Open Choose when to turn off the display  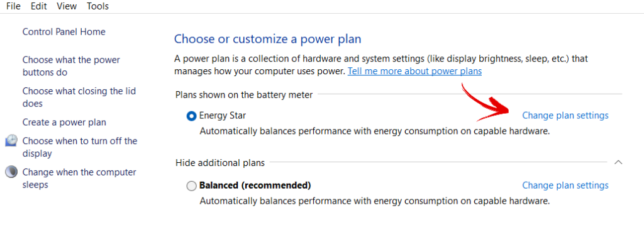(80, 147)
